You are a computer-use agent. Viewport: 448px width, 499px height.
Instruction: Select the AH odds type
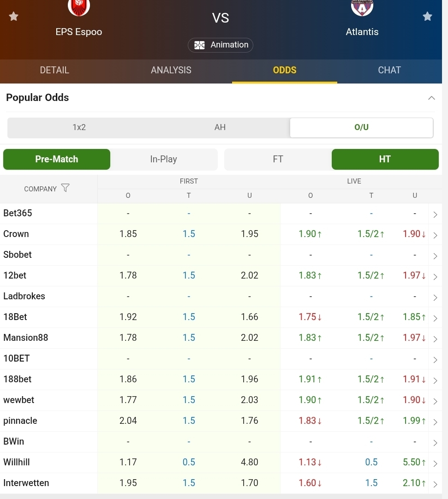pos(220,127)
